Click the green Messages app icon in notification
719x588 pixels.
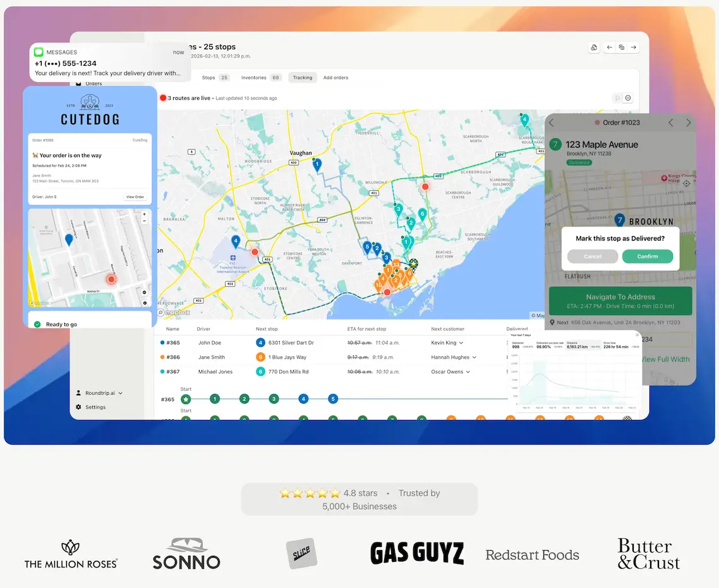[x=39, y=52]
